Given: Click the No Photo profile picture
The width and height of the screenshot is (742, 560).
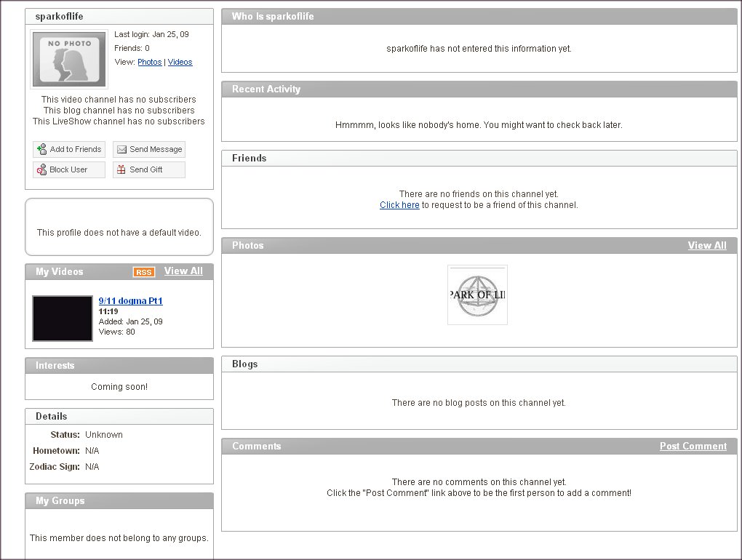Looking at the screenshot, I should pyautogui.click(x=69, y=59).
